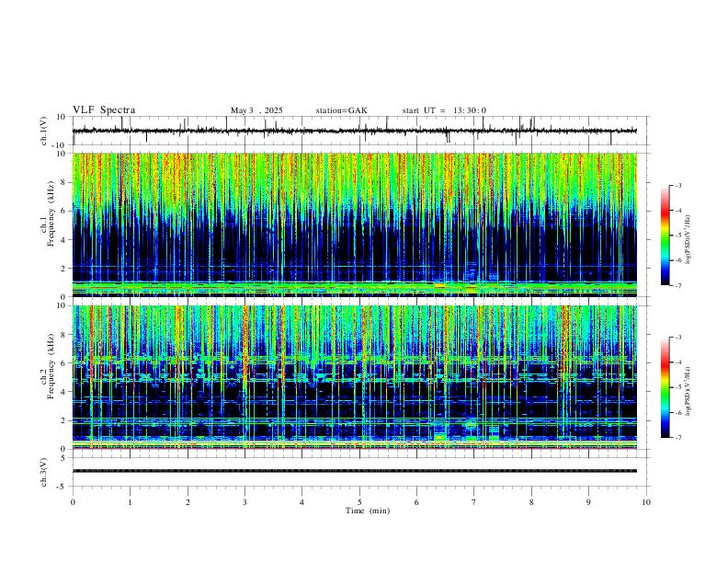The image size is (728, 563).
Task: Click the "-4" tick on ch.2 color bar
Action: 677,362
